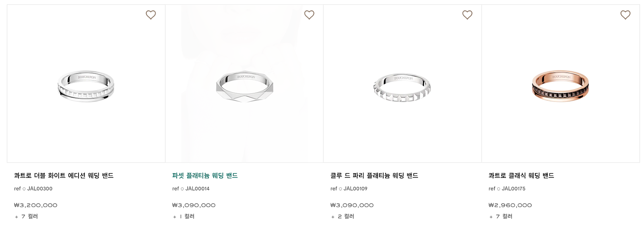Click reference code JAL00300

coord(39,189)
